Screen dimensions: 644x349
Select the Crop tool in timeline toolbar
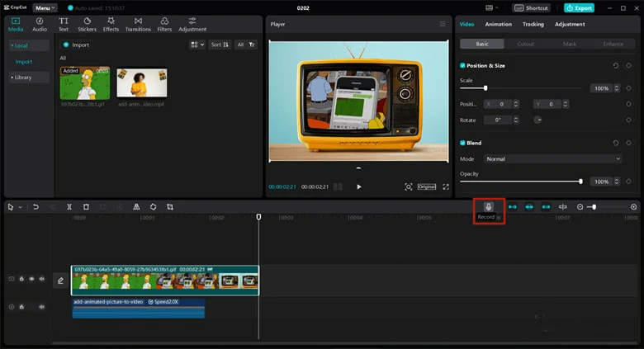(x=170, y=207)
